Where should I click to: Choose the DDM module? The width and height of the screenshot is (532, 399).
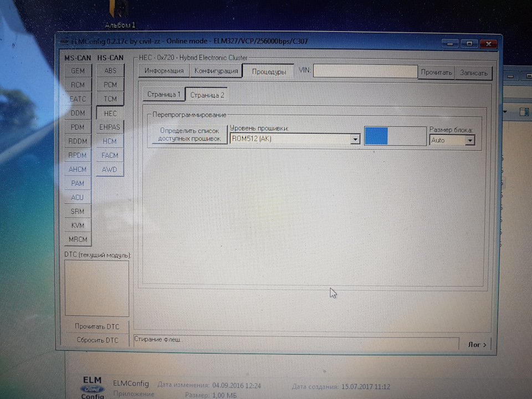[x=78, y=113]
